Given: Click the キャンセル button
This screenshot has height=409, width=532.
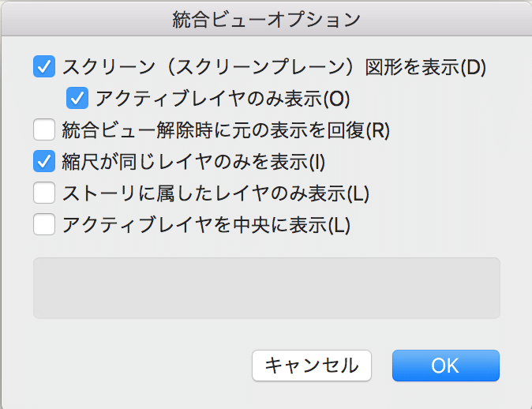Looking at the screenshot, I should click(x=311, y=366).
